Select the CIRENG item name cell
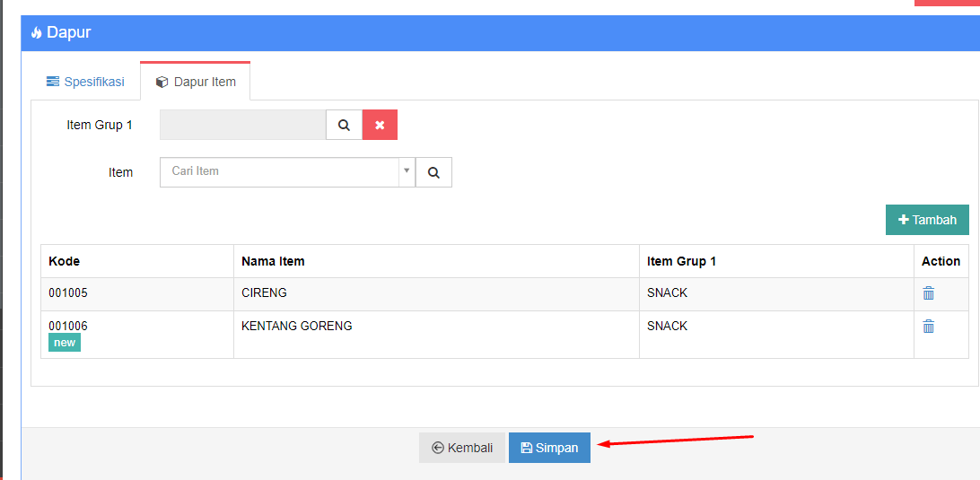The image size is (980, 480). [x=437, y=294]
